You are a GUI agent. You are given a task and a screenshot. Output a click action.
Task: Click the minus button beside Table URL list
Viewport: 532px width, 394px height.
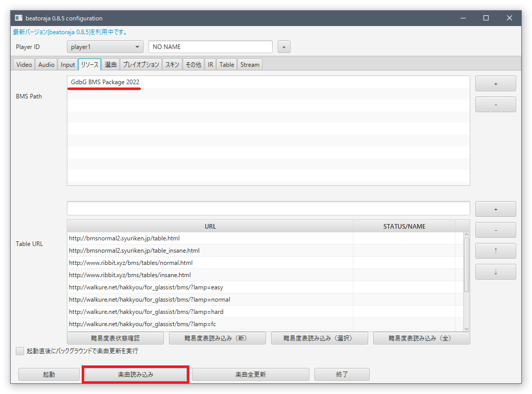pos(495,230)
